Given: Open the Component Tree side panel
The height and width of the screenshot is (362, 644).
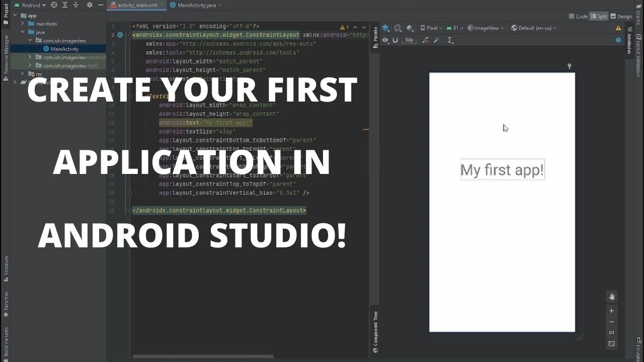Looking at the screenshot, I should (x=375, y=332).
